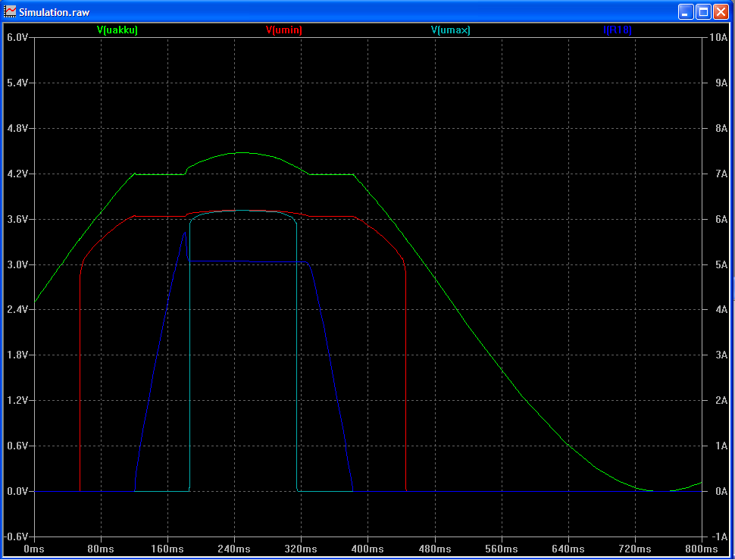The width and height of the screenshot is (735, 560).
Task: Click the Simulation.raw waveform icon in title bar
Action: pos(10,11)
